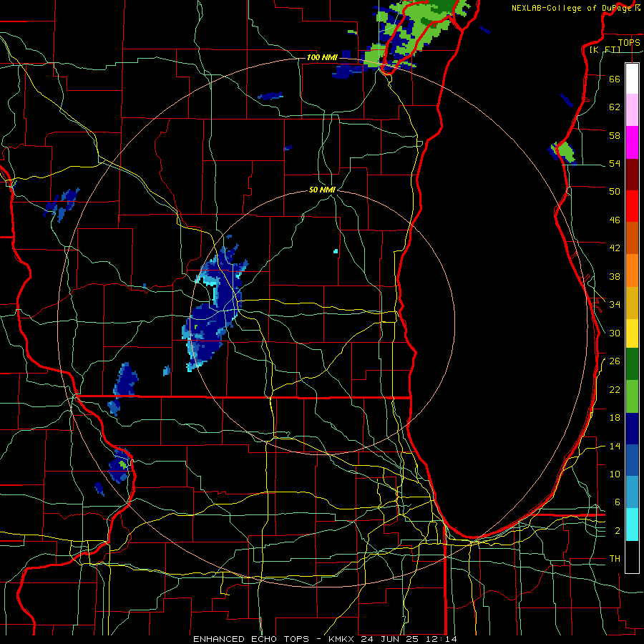
Task: Select the light blue legend color swatch
Action: pyautogui.click(x=632, y=492)
